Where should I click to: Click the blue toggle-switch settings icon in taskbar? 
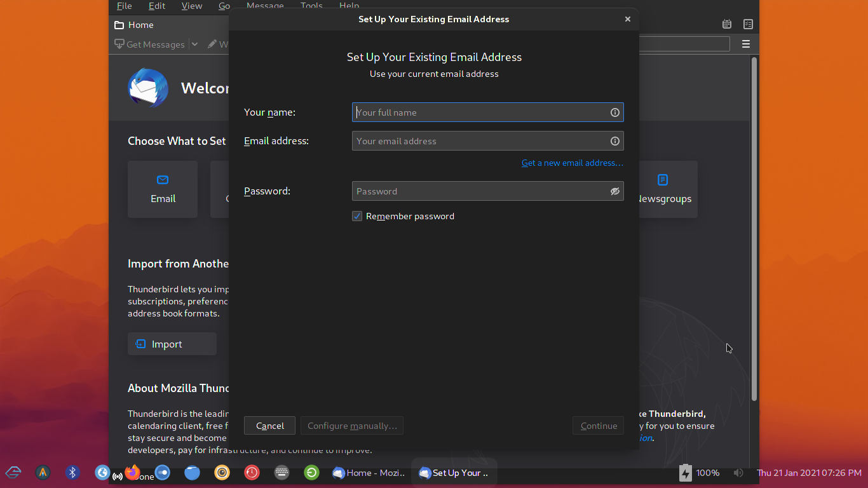(163, 473)
